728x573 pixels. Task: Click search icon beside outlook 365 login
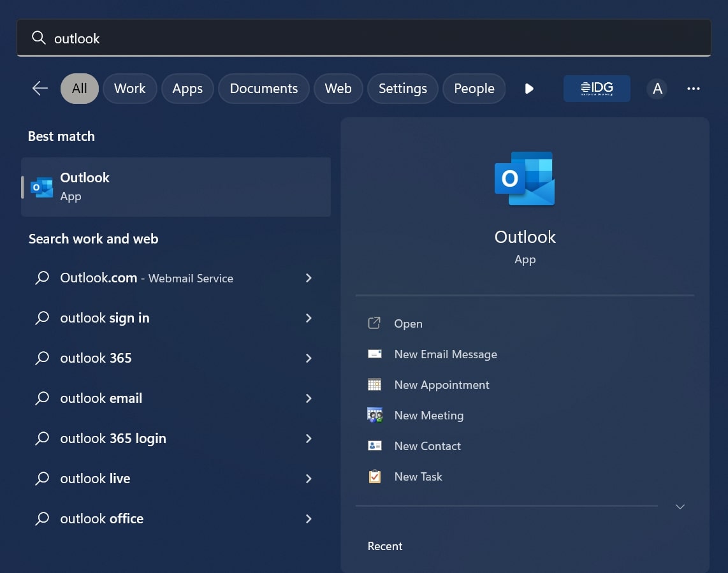click(x=42, y=439)
